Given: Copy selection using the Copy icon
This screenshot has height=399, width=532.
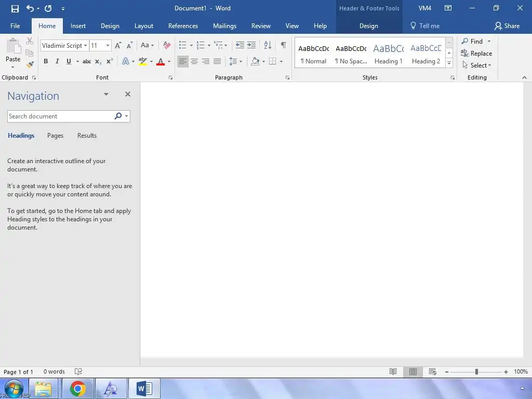Looking at the screenshot, I should [x=30, y=53].
